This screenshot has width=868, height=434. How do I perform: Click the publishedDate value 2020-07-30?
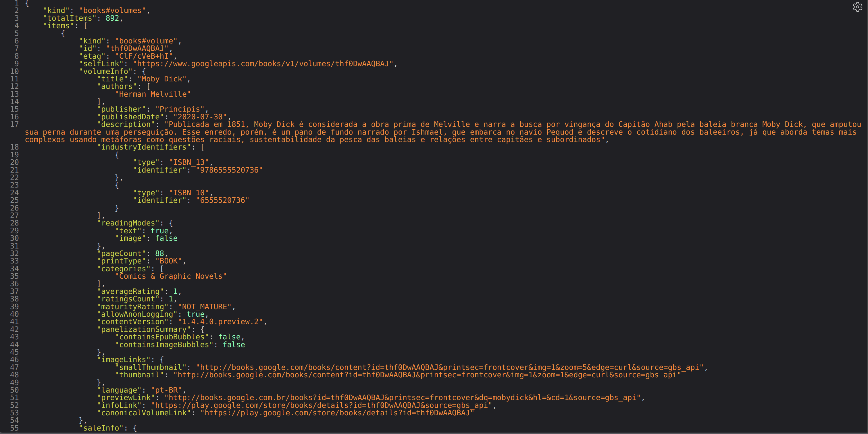point(200,117)
